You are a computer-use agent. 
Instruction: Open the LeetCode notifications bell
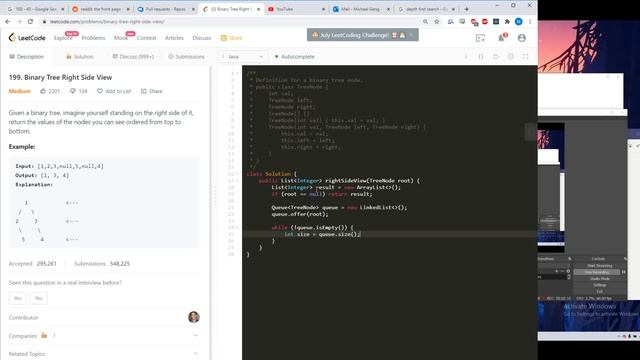point(501,38)
